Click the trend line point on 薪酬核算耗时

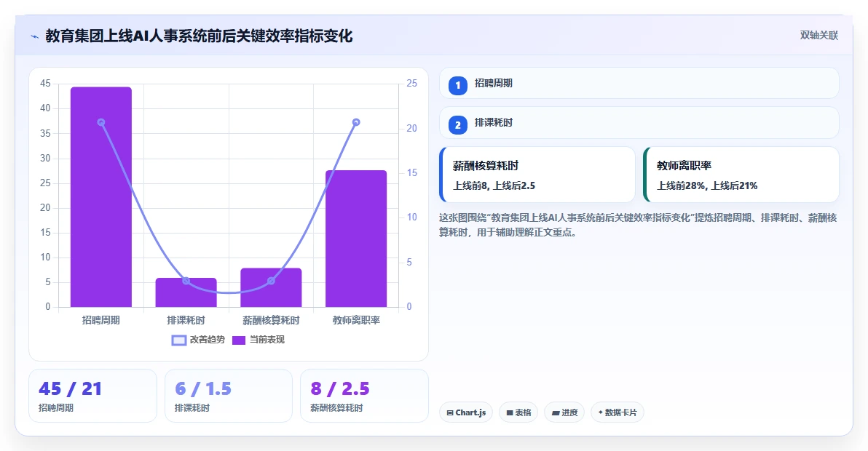[271, 281]
